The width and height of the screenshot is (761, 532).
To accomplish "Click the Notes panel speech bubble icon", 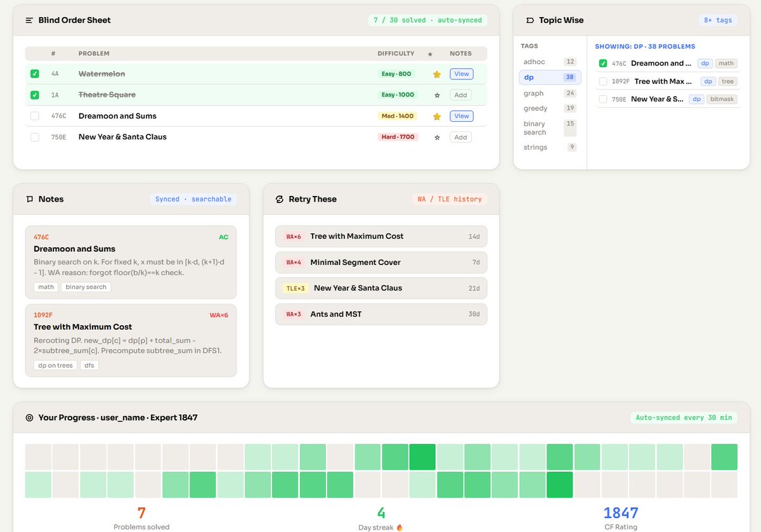I will pyautogui.click(x=29, y=199).
